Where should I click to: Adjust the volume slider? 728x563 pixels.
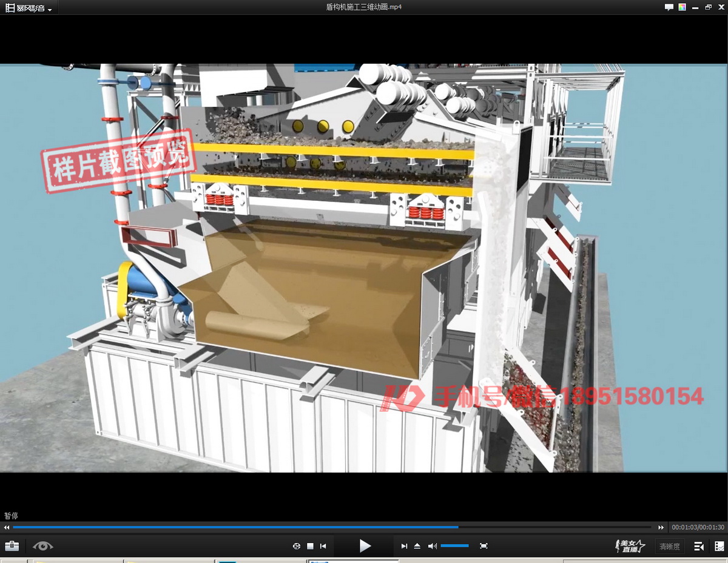click(x=454, y=546)
